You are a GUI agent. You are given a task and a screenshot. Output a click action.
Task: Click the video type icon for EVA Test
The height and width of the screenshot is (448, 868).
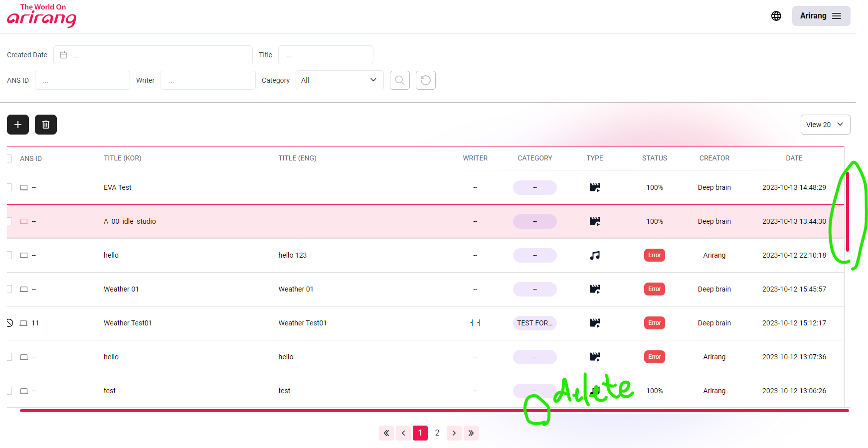tap(595, 187)
